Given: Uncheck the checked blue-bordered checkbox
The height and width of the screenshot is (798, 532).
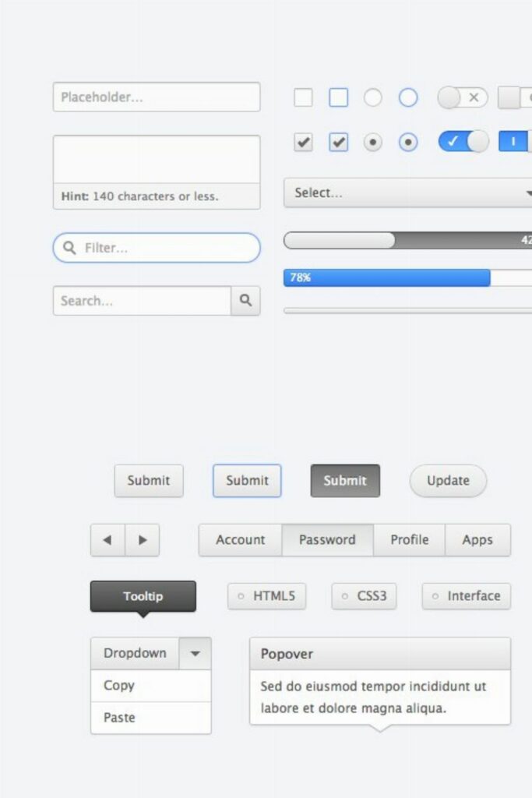Looking at the screenshot, I should [x=339, y=143].
